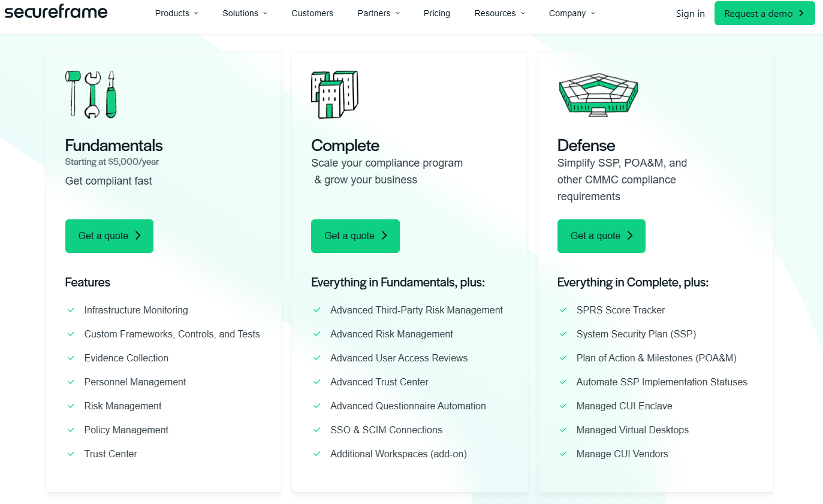Click 'SSO & SCIM Connections' text
This screenshot has width=823, height=504.
386,430
